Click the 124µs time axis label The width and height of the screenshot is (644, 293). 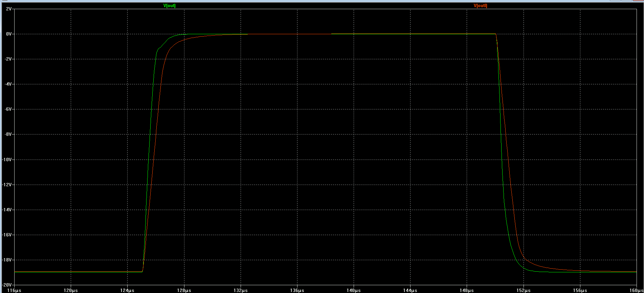127,290
